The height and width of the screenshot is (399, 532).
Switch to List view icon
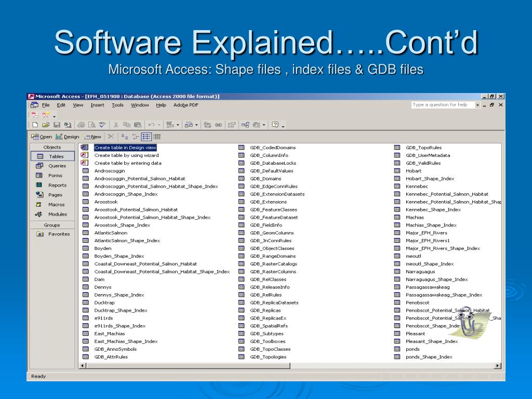point(147,137)
